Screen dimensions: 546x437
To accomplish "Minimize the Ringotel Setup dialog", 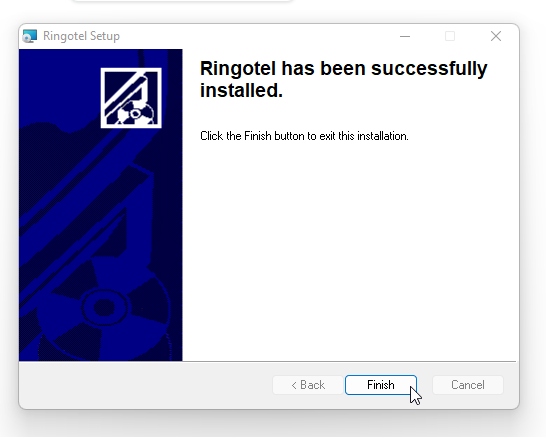I will click(x=405, y=36).
